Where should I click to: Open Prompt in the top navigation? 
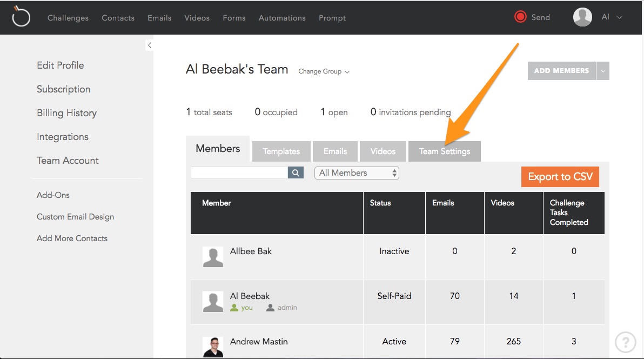[x=332, y=18]
